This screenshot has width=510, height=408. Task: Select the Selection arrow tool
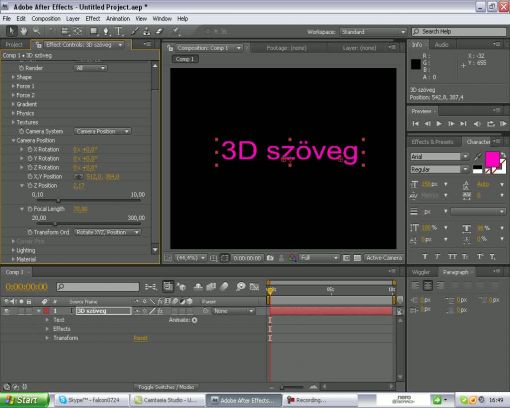11,31
